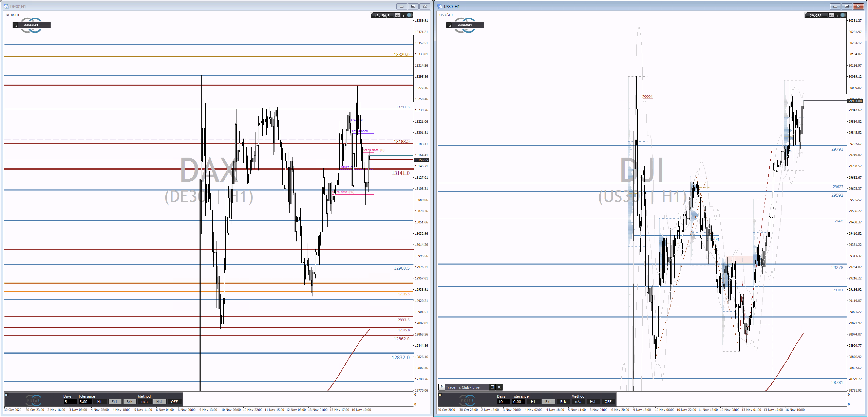Click the 12862.0 level label in DAX chart
Screen dimensions: 868x417
(402, 338)
